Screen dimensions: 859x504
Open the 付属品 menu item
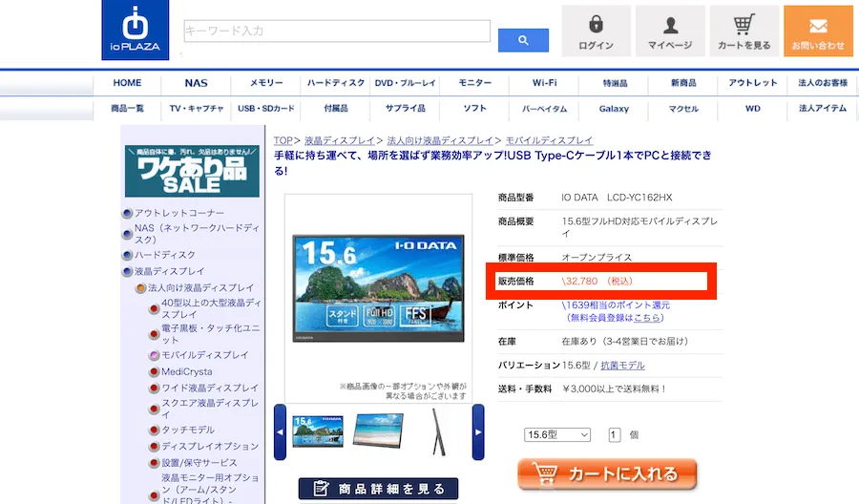(x=336, y=109)
